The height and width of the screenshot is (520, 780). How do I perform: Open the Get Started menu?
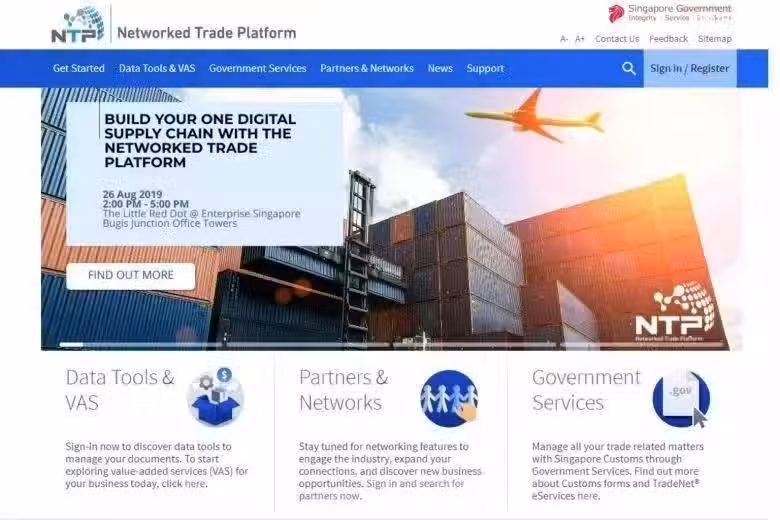[79, 68]
